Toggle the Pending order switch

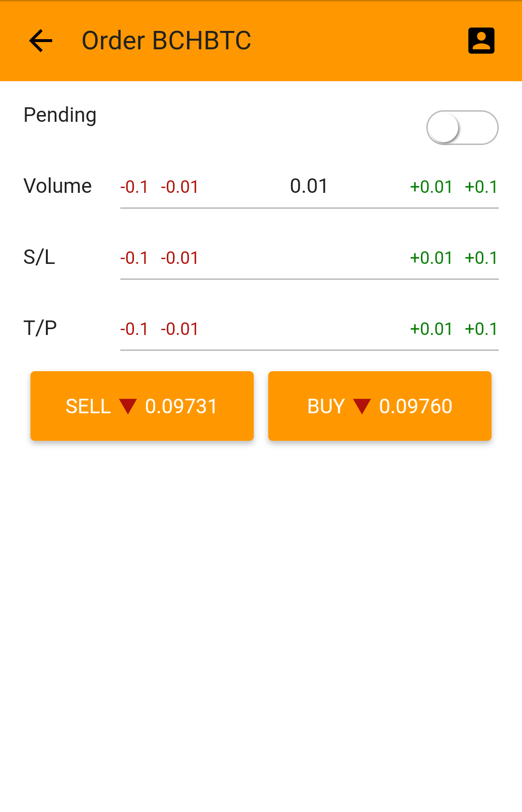click(462, 128)
